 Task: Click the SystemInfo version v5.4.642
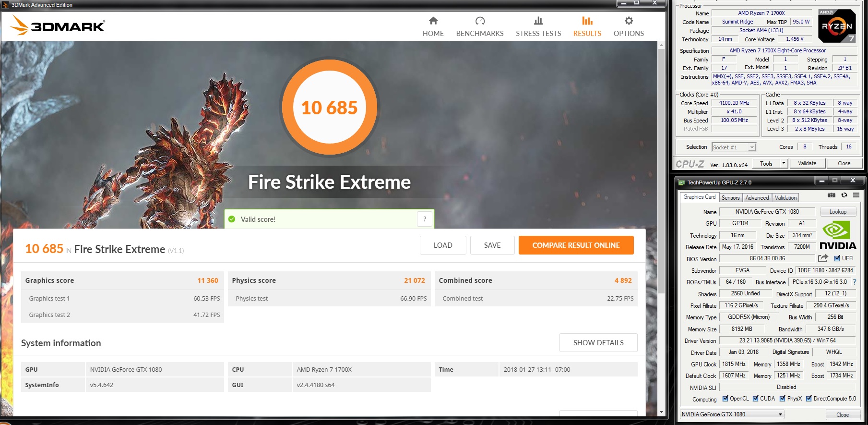[x=101, y=385]
